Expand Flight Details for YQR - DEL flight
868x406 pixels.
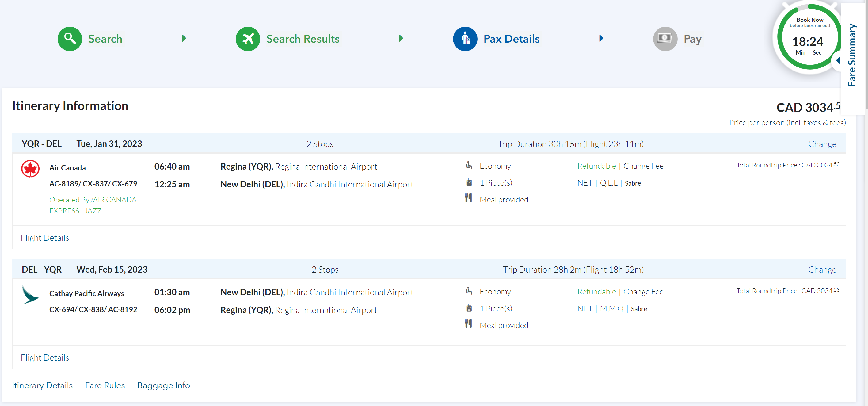[45, 238]
